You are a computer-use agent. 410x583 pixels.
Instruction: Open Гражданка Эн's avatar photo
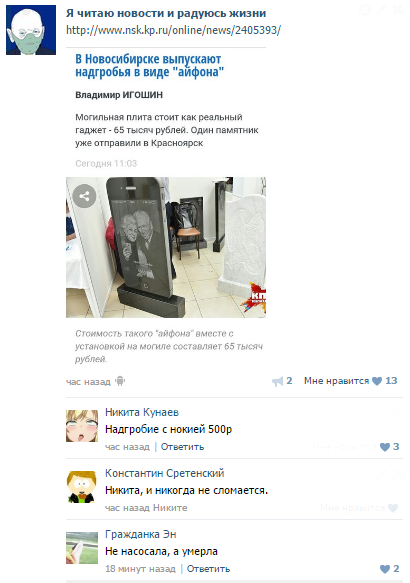pyautogui.click(x=82, y=548)
